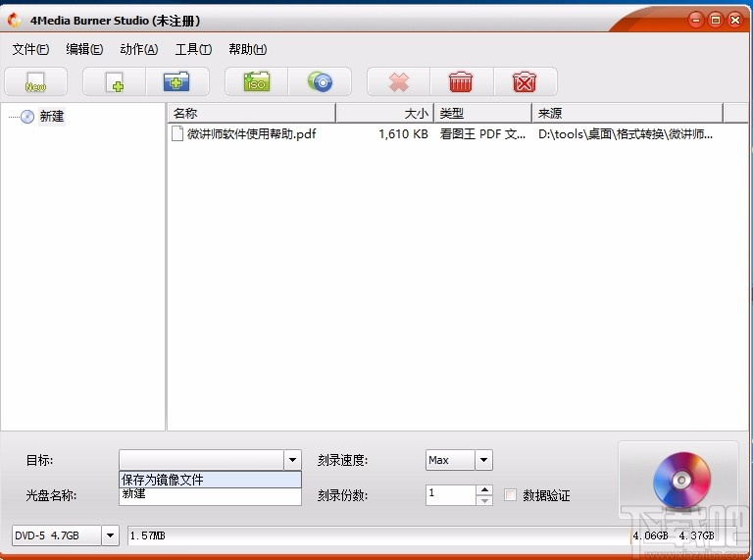Click the ISO image toolbar icon
The height and width of the screenshot is (560, 753).
pos(257,82)
